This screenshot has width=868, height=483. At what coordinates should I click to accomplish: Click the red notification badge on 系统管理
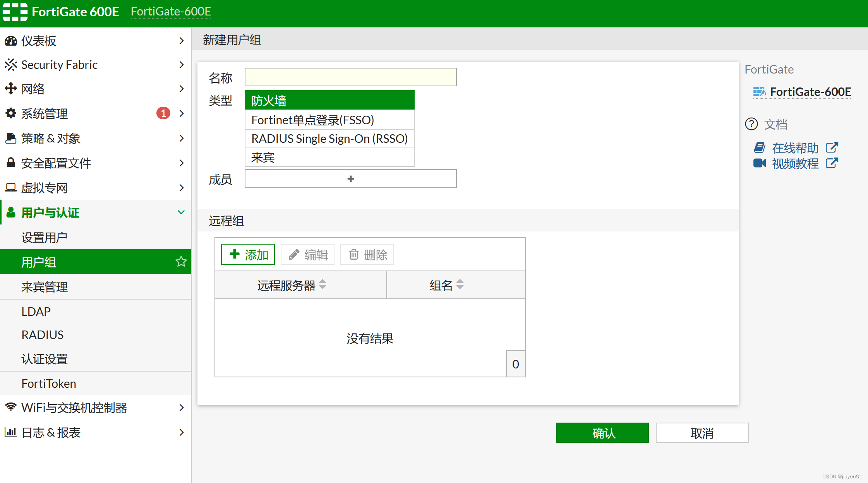tap(163, 113)
